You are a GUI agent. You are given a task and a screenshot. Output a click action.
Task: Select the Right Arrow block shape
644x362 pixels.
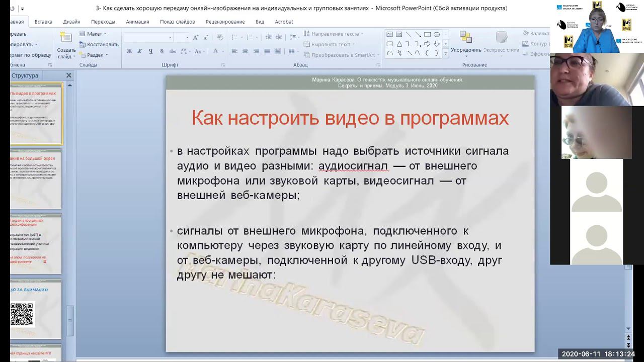pyautogui.click(x=427, y=44)
